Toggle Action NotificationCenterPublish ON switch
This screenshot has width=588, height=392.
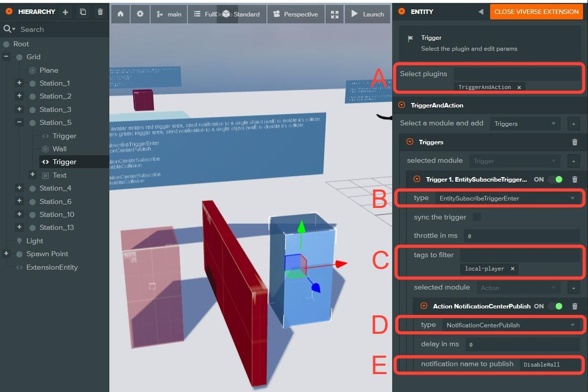click(556, 306)
